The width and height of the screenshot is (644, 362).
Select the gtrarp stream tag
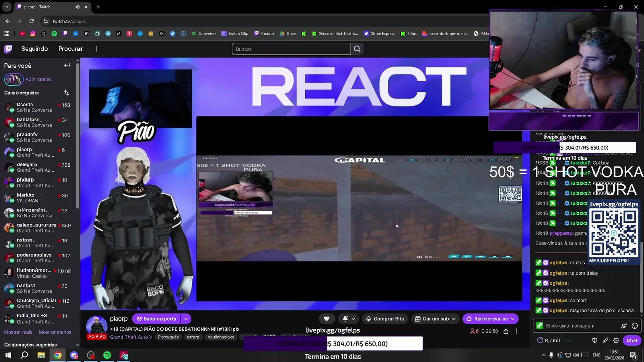point(193,337)
